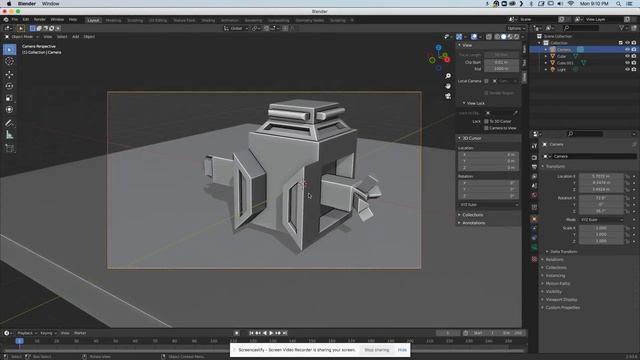The height and width of the screenshot is (360, 640).
Task: Collapse the View panel in sidebar
Action: click(459, 45)
